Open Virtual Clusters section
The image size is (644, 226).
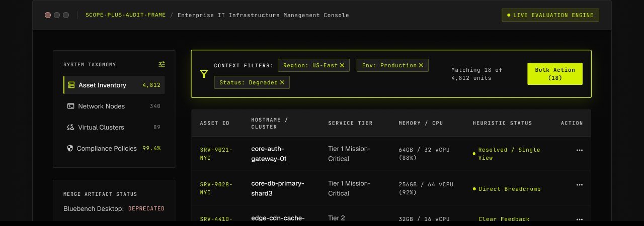tap(114, 128)
